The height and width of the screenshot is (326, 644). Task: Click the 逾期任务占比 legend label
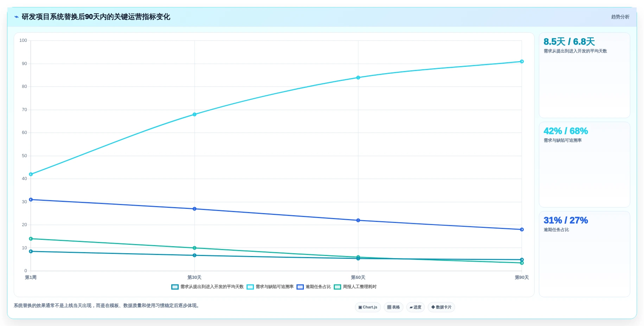click(x=318, y=287)
